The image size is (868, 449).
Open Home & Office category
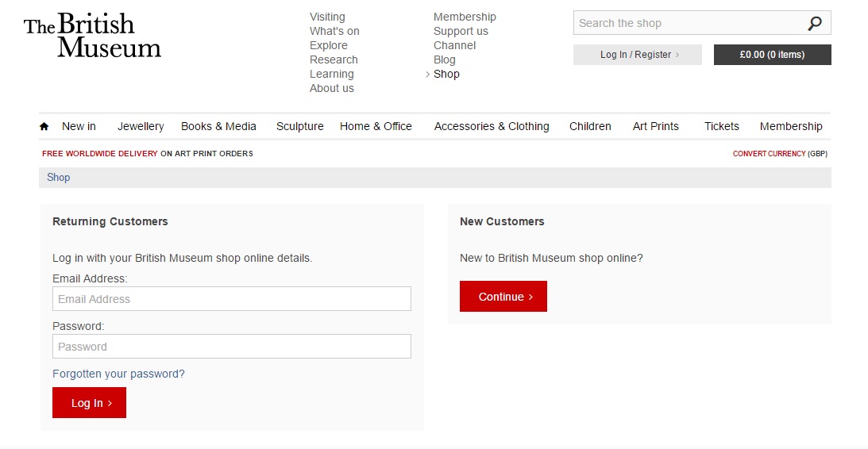pyautogui.click(x=376, y=127)
